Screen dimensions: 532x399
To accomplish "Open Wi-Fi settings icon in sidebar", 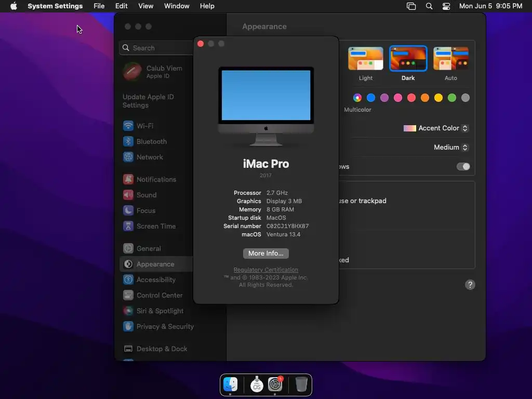I will (x=128, y=126).
